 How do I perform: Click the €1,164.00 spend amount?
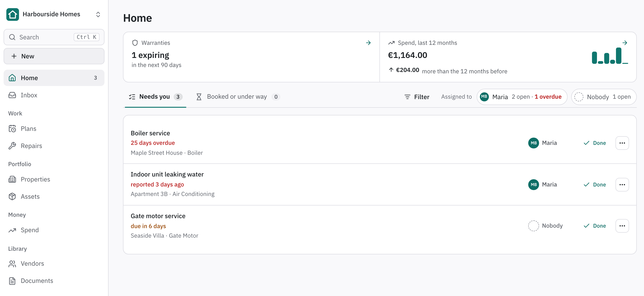tap(407, 55)
